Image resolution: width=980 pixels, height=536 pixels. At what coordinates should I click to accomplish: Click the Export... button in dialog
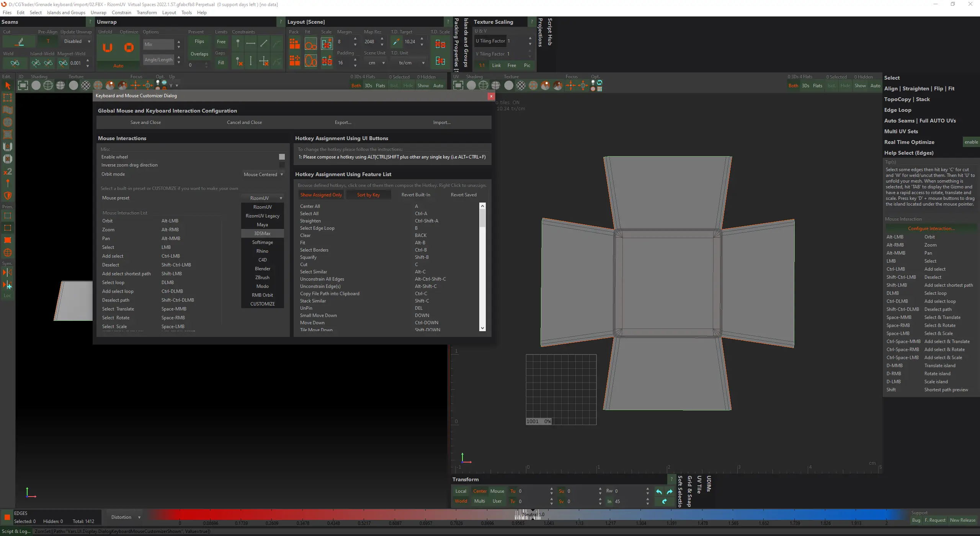coord(343,123)
